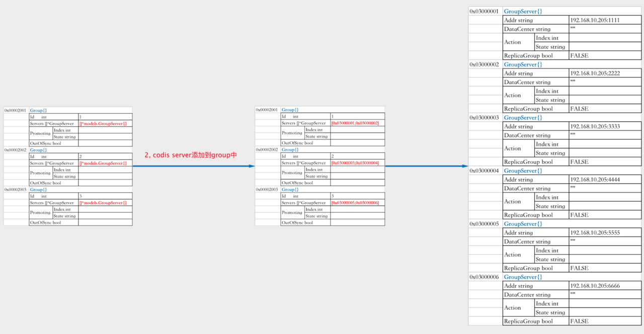Click "ReplicaGroup bool" label in the 0x03000004 block
644x334 pixels.
coord(528,215)
